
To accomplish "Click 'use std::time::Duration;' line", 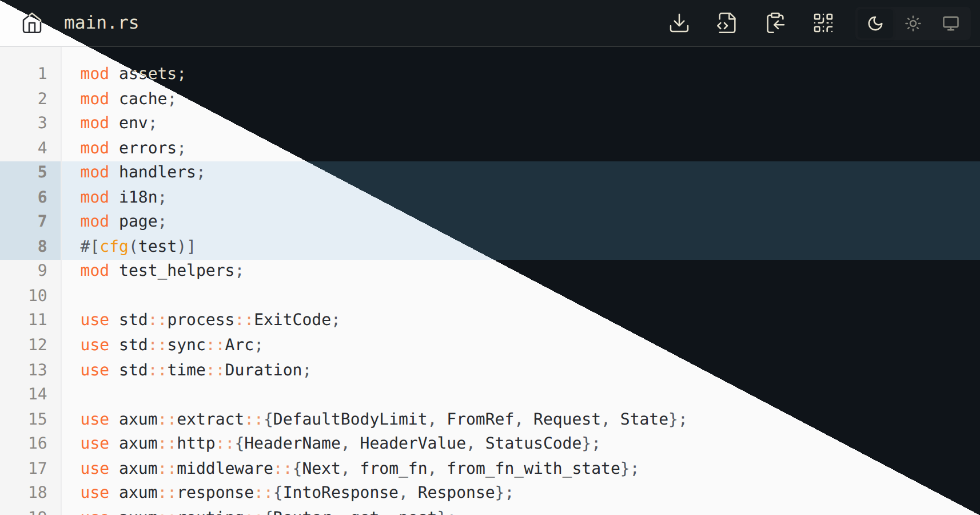I will point(196,370).
